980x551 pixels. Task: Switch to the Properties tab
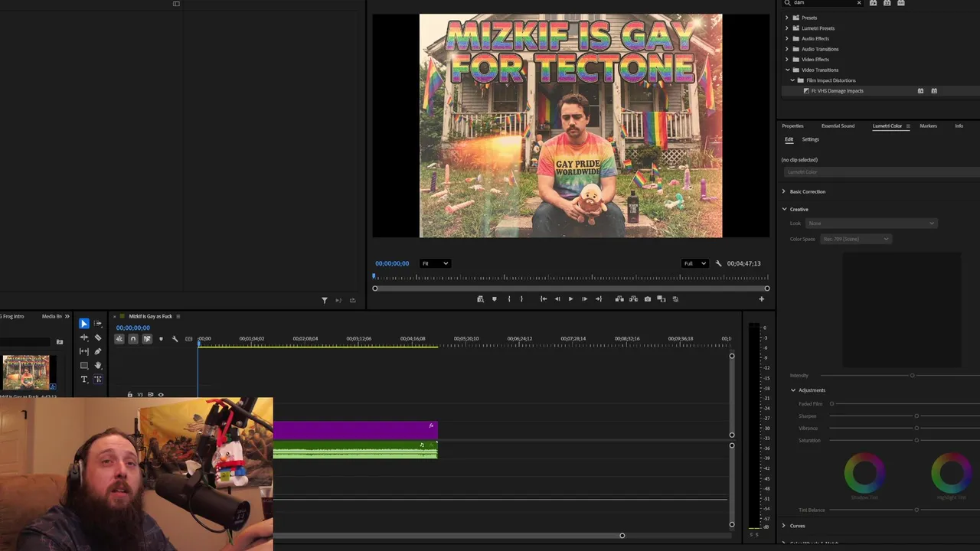[x=792, y=126]
